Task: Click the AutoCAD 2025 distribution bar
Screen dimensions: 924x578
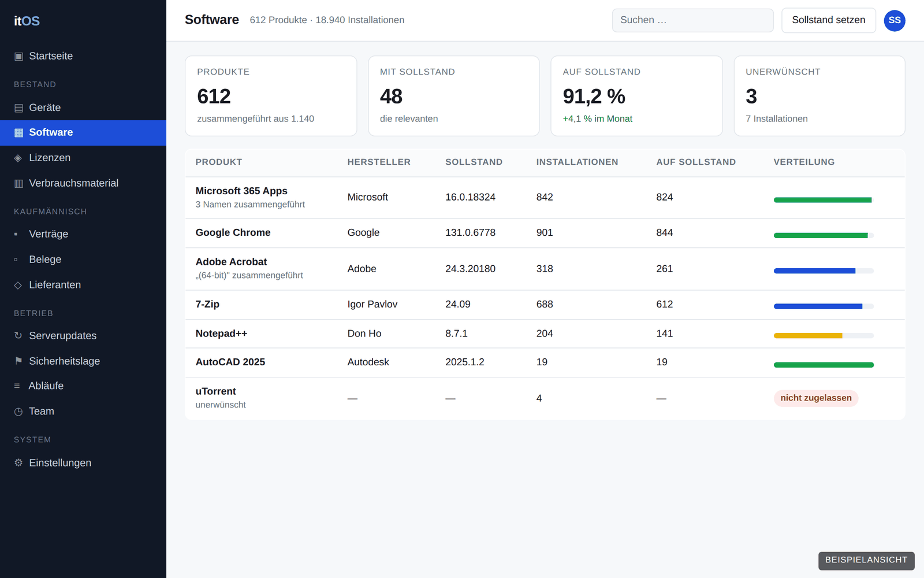Action: tap(824, 365)
